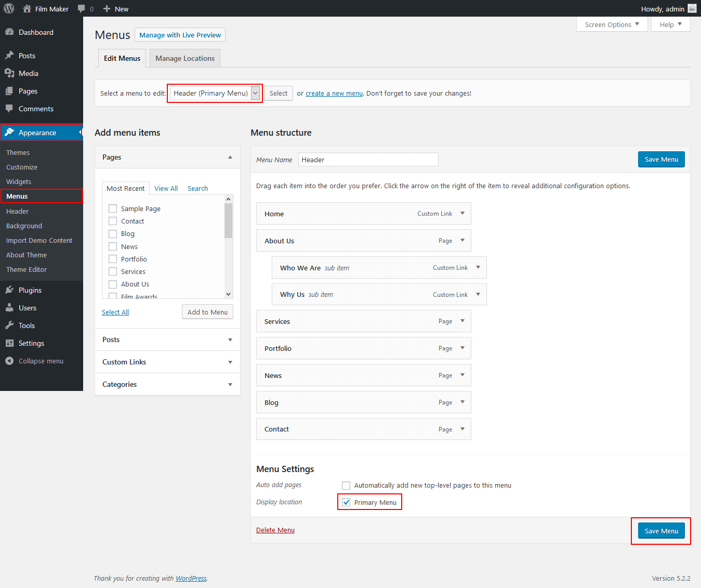
Task: Click the Settings sliders icon
Action: [9, 343]
